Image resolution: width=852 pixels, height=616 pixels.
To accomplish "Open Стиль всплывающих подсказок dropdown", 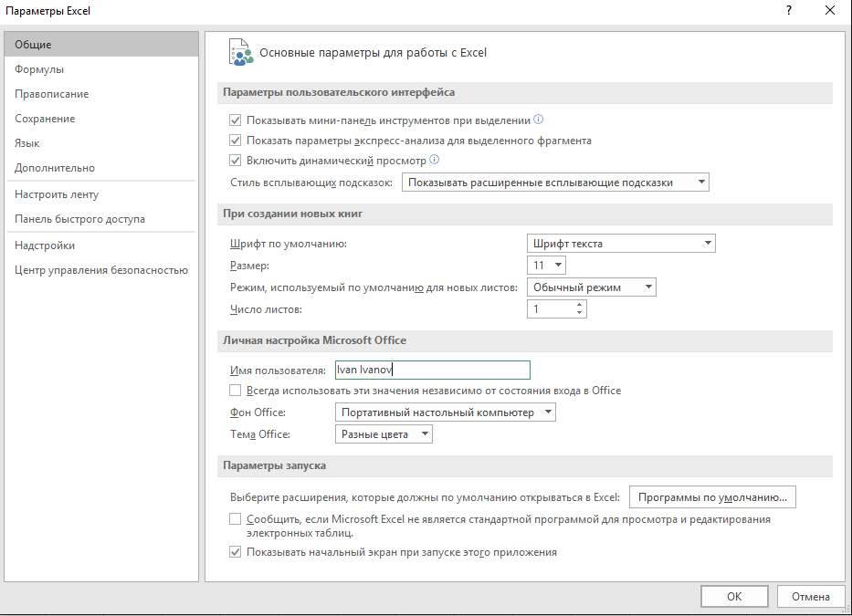I will (555, 182).
